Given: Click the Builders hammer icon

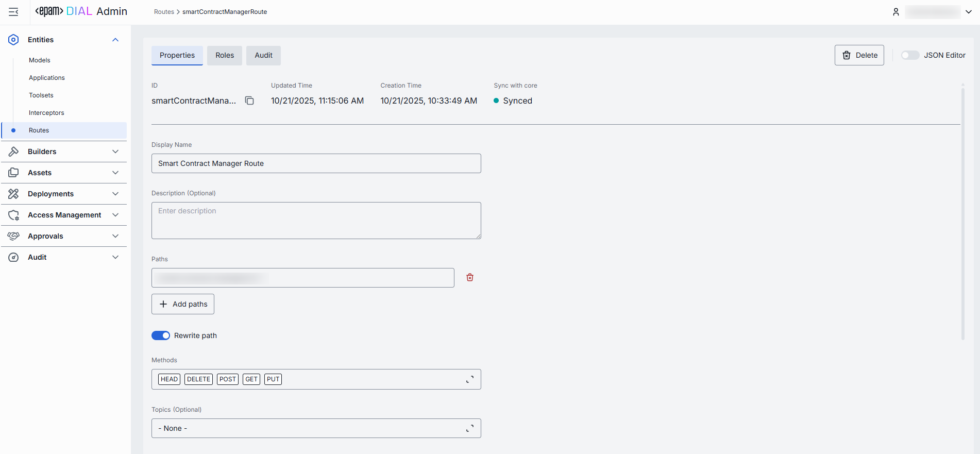Looking at the screenshot, I should [13, 152].
